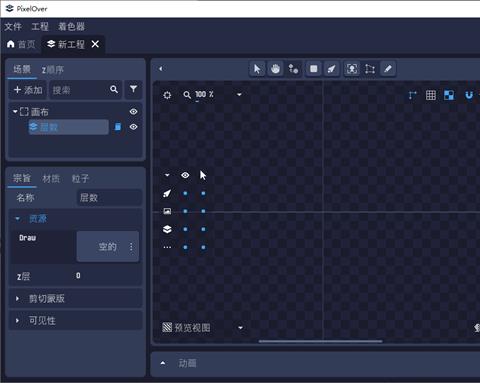Click the 添加 add button
This screenshot has height=383, width=480.
28,90
